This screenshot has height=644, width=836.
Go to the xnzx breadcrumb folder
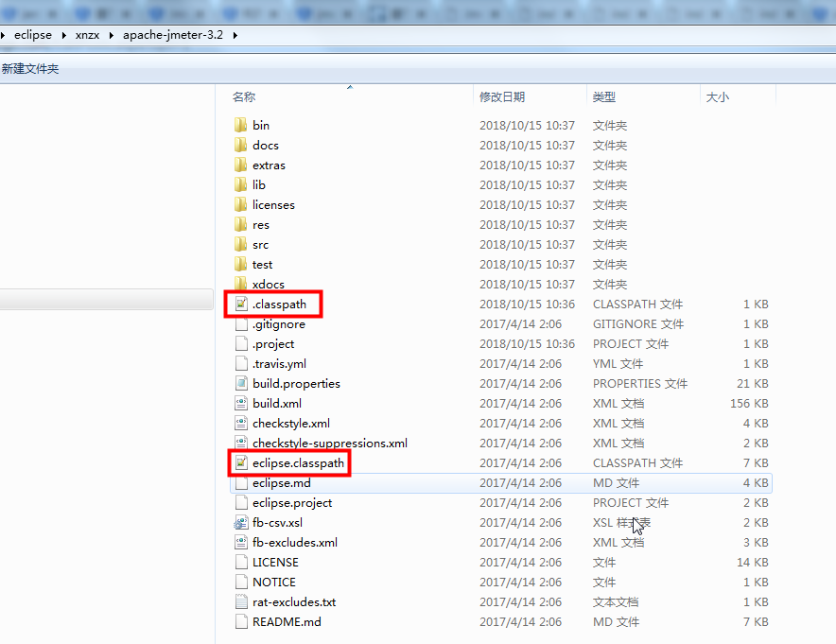[x=87, y=35]
